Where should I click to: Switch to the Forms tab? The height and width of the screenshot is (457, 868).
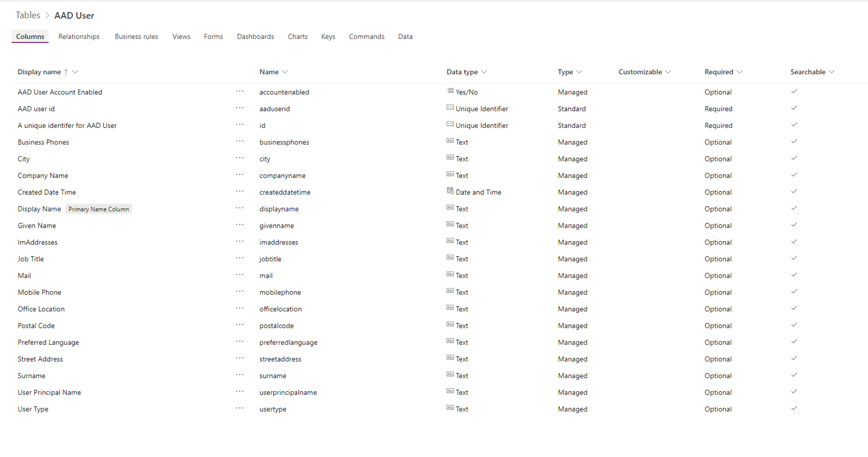[x=213, y=36]
